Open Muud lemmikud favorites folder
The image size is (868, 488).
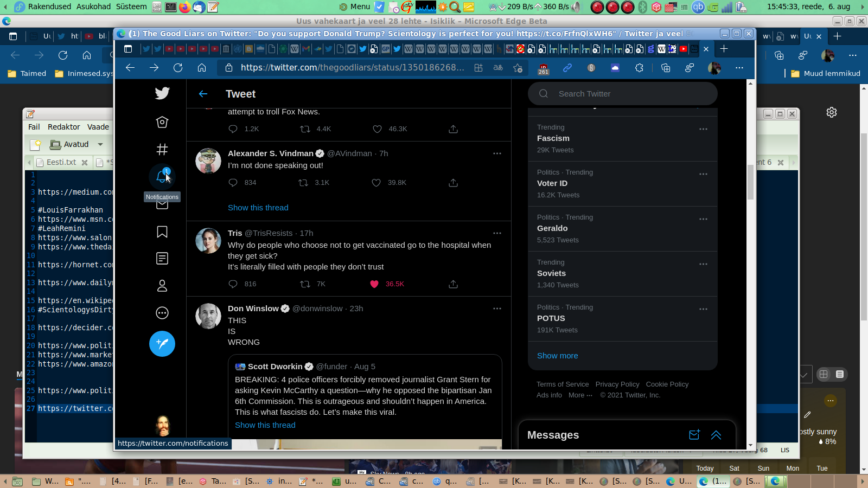pyautogui.click(x=826, y=73)
